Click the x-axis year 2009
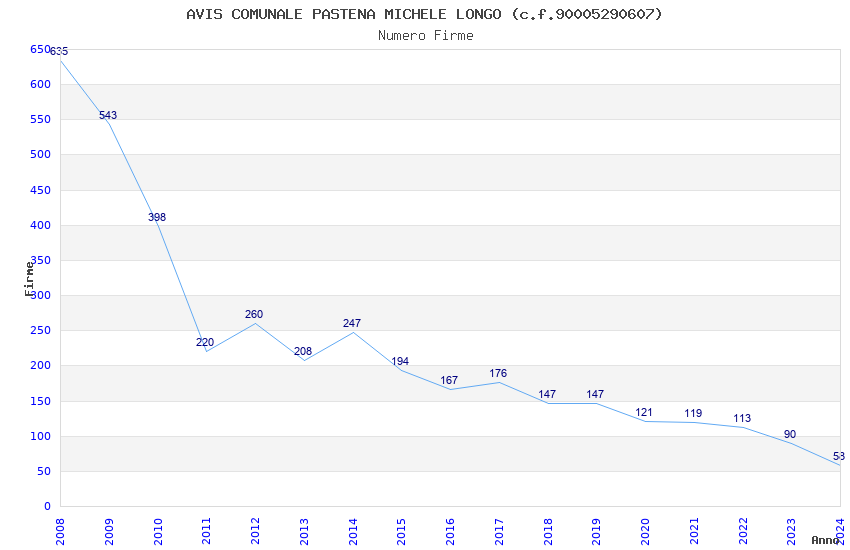The height and width of the screenshot is (550, 850). [109, 531]
